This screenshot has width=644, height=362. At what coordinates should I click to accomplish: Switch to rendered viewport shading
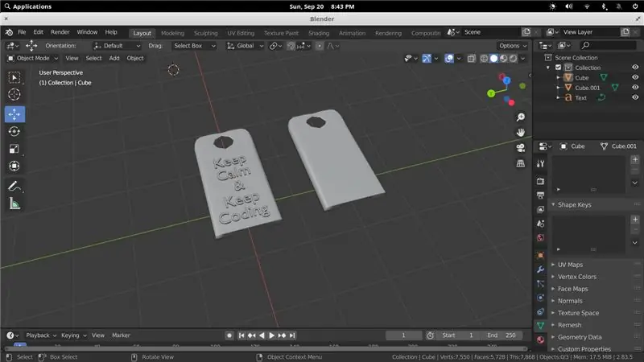pos(514,58)
